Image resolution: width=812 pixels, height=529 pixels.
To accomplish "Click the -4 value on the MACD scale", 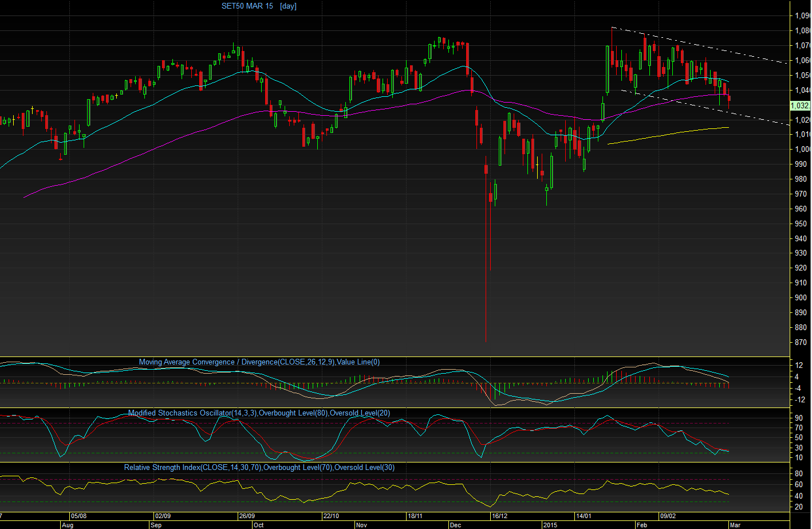I will 799,389.
